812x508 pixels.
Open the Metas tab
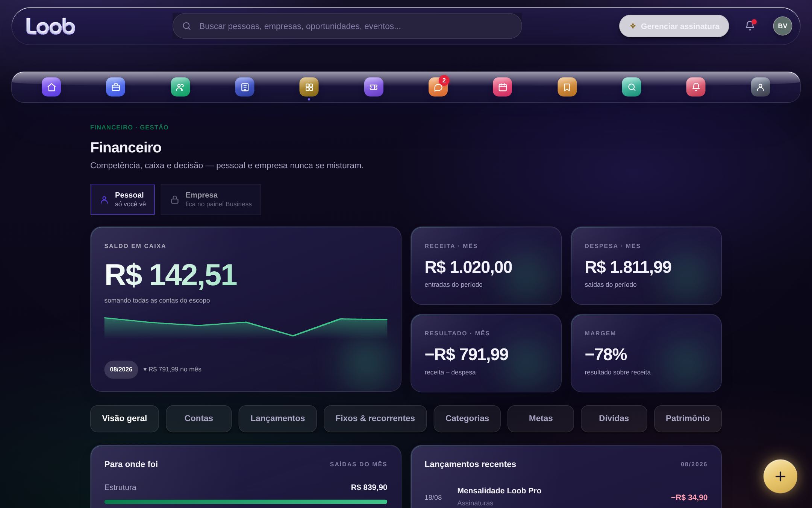coord(541,418)
